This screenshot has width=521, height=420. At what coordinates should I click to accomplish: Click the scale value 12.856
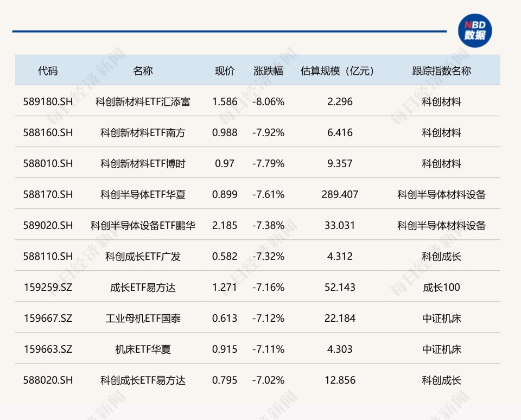click(x=340, y=380)
